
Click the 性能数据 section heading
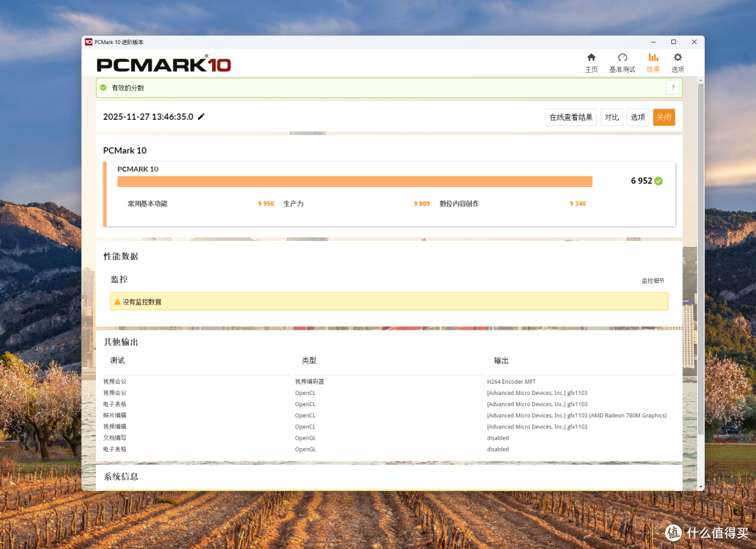(x=120, y=256)
